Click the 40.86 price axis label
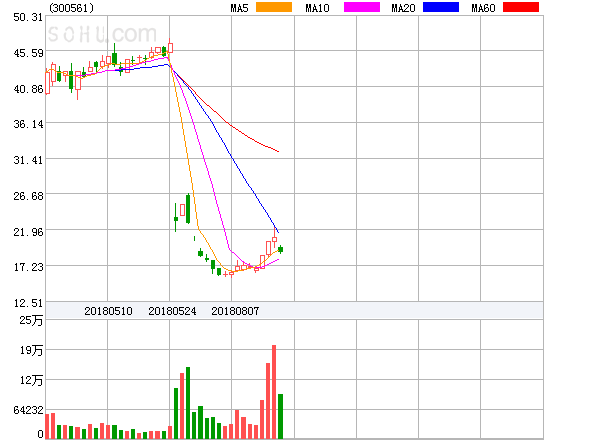 28,89
